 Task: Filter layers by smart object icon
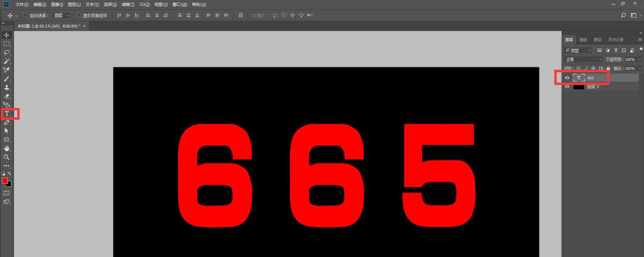click(632, 50)
